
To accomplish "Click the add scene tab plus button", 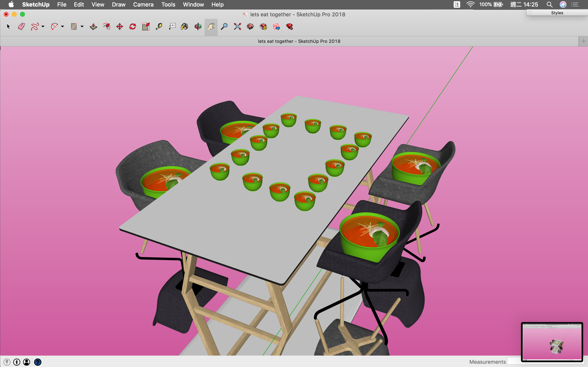I will coord(583,41).
